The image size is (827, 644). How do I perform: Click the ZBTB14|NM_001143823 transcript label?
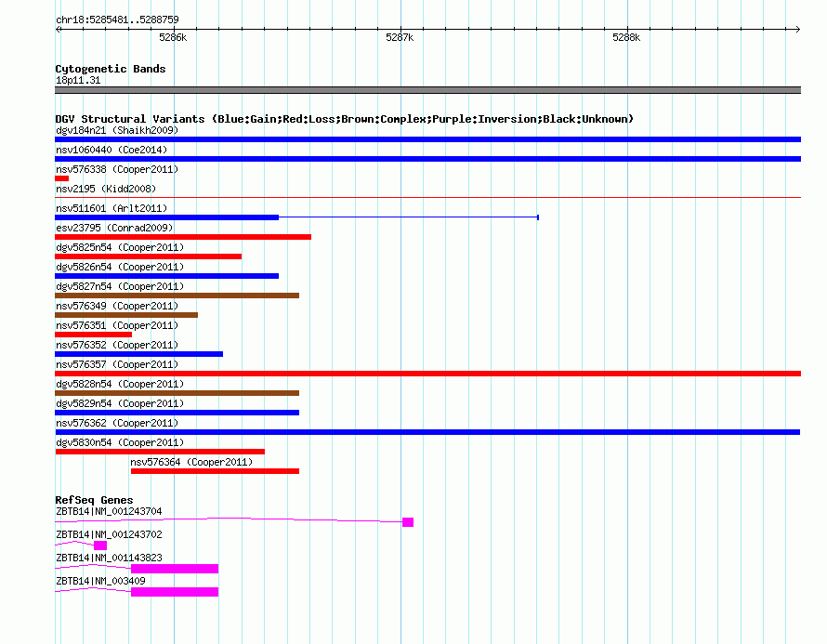tap(109, 558)
